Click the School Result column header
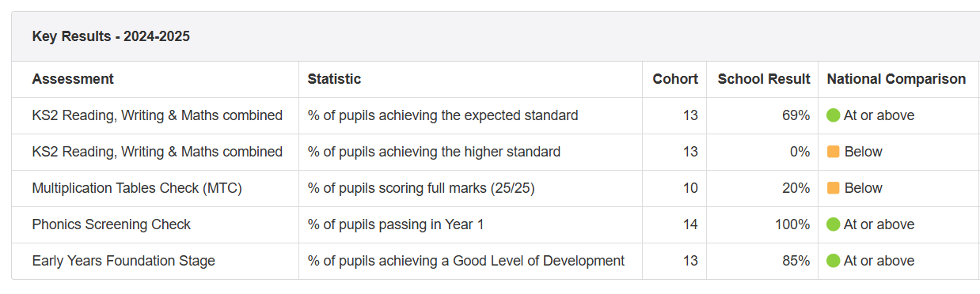This screenshot has width=980, height=294. (x=764, y=79)
